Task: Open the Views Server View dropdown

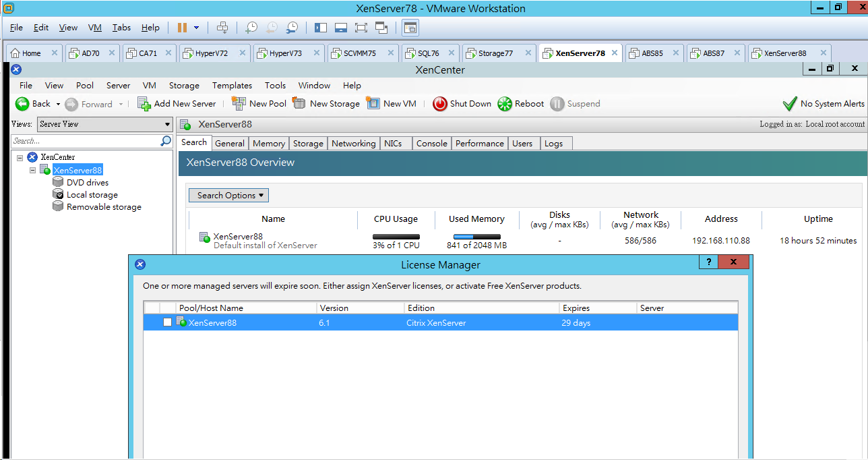Action: [105, 124]
